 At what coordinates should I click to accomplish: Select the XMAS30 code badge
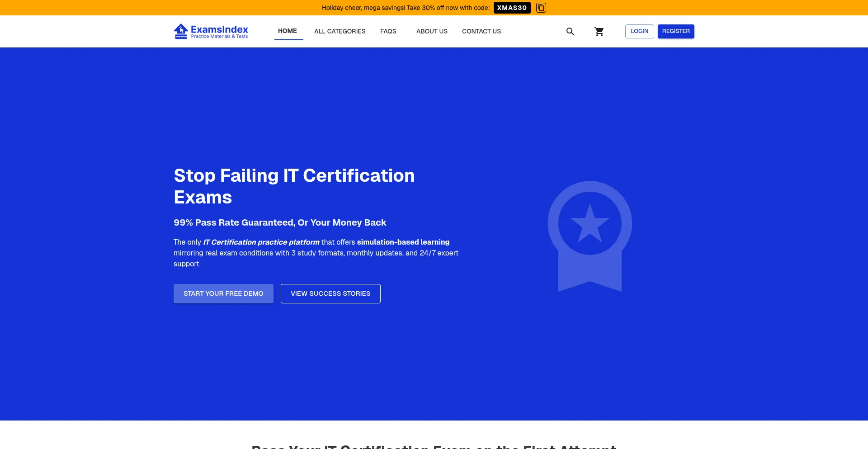512,8
